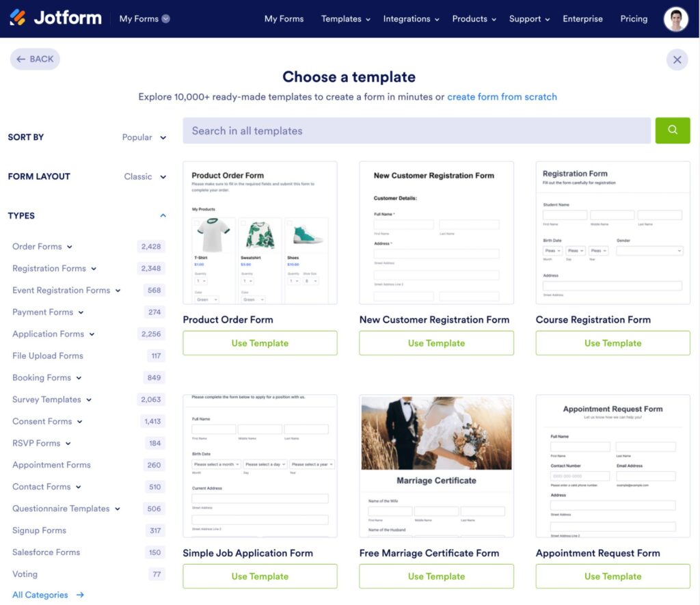Open the Free Marriage Certificate Form preview

435,466
